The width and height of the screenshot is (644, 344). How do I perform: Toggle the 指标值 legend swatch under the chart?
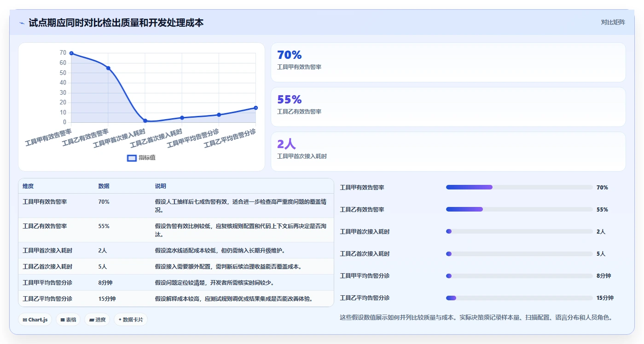[132, 158]
